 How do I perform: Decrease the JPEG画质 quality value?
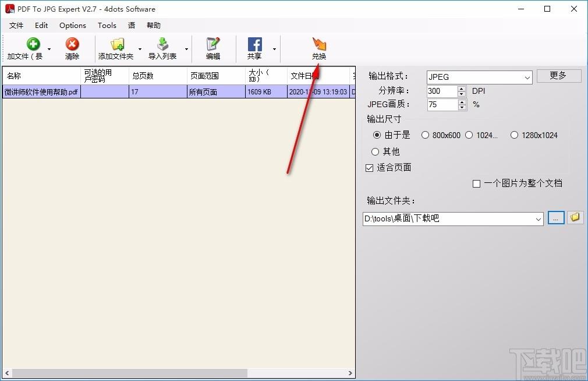(462, 107)
